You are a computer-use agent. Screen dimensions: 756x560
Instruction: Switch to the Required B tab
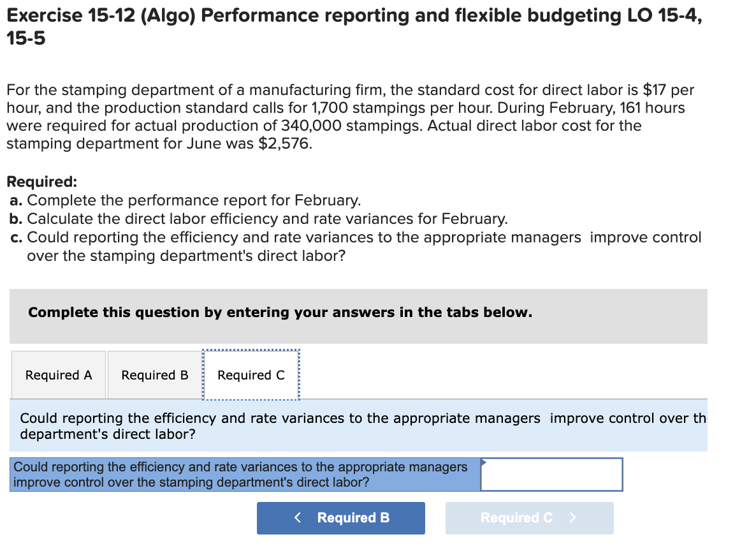tap(154, 375)
